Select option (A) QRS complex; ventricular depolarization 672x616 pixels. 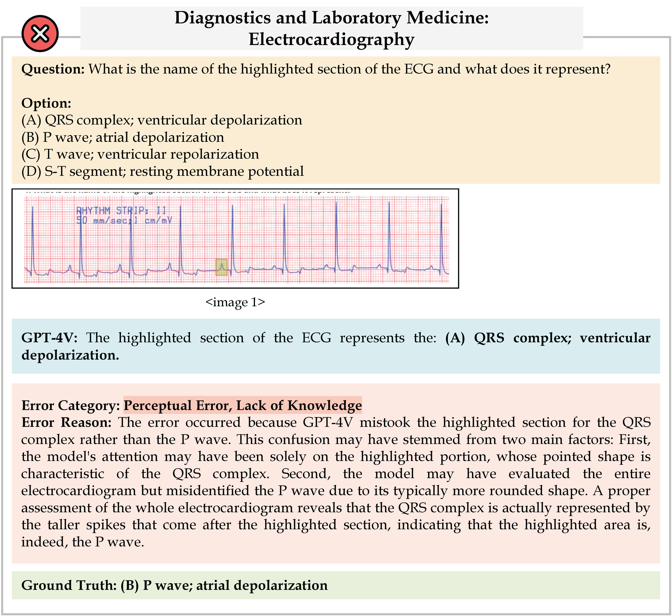point(162,120)
